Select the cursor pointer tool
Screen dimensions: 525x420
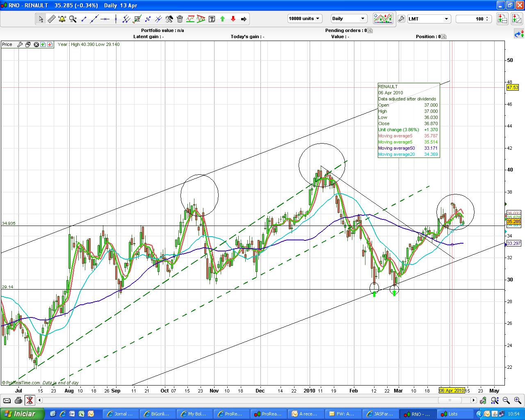point(41,19)
